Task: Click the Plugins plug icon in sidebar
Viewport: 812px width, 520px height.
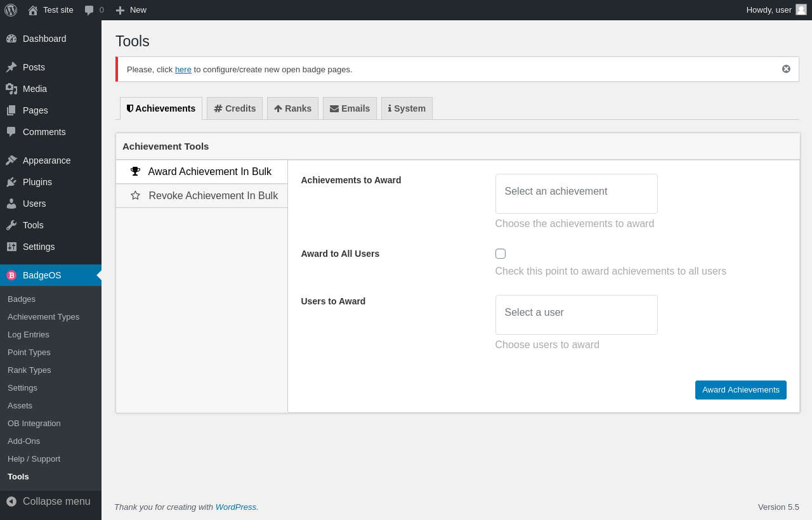Action: click(11, 182)
